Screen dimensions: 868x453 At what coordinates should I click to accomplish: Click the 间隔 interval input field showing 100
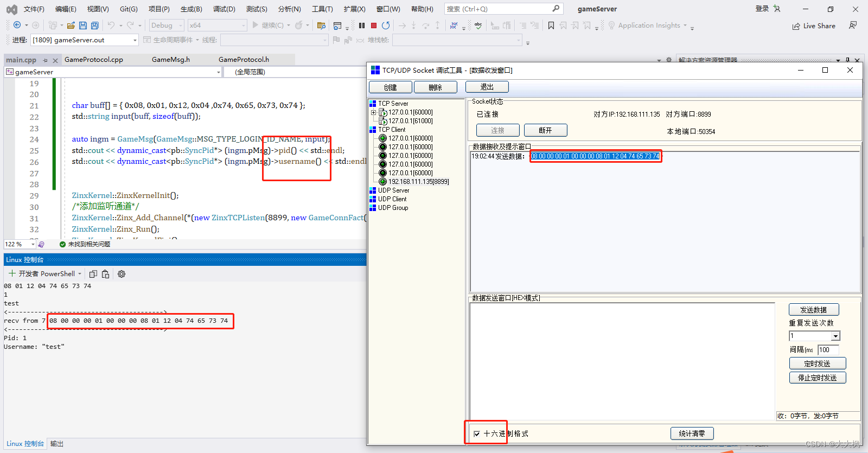coord(828,350)
